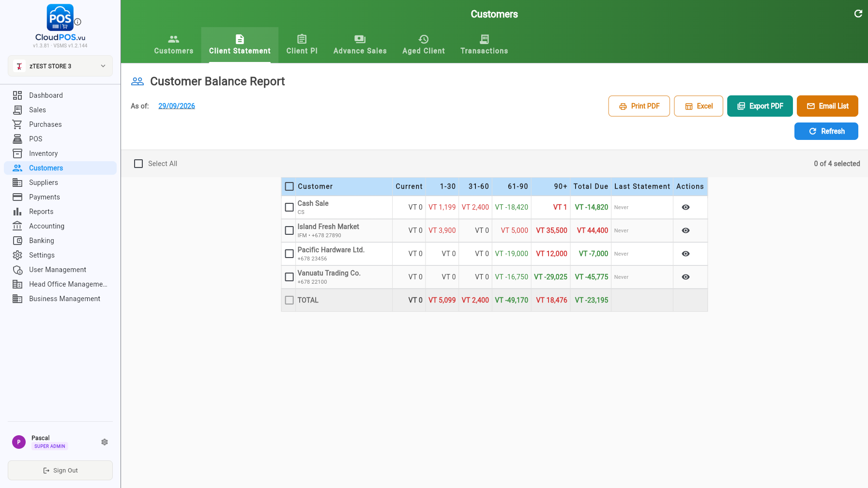
Task: Click the blue Refresh button
Action: tap(826, 131)
